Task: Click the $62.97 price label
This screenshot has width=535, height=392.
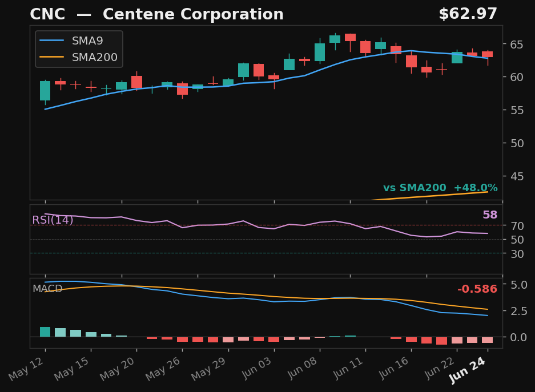Action: coord(468,14)
